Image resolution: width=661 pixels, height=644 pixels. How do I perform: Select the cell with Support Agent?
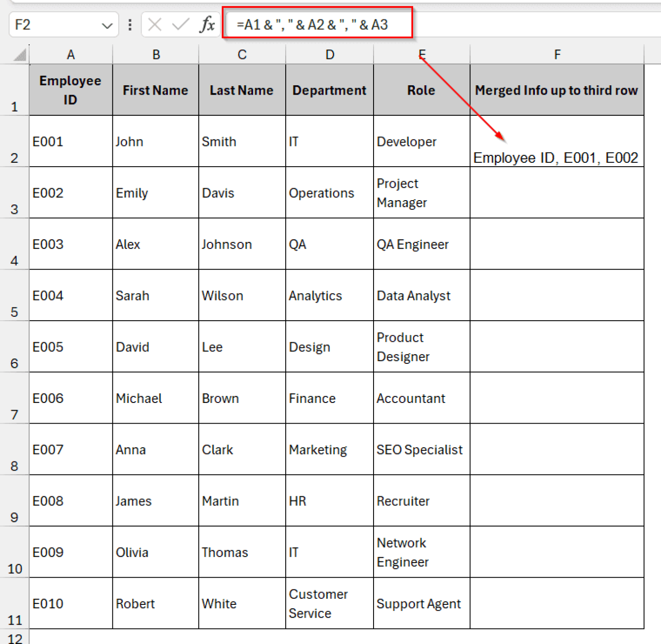(x=421, y=604)
